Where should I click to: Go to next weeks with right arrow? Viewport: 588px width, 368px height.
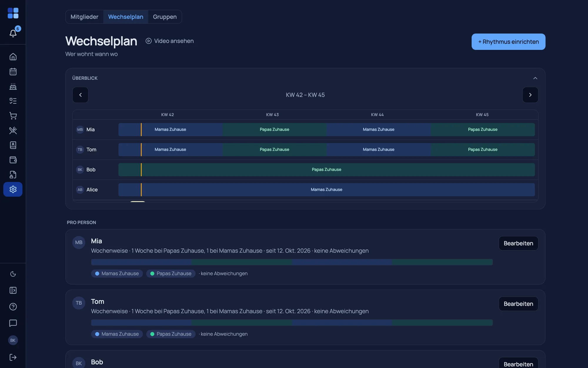[x=530, y=95]
